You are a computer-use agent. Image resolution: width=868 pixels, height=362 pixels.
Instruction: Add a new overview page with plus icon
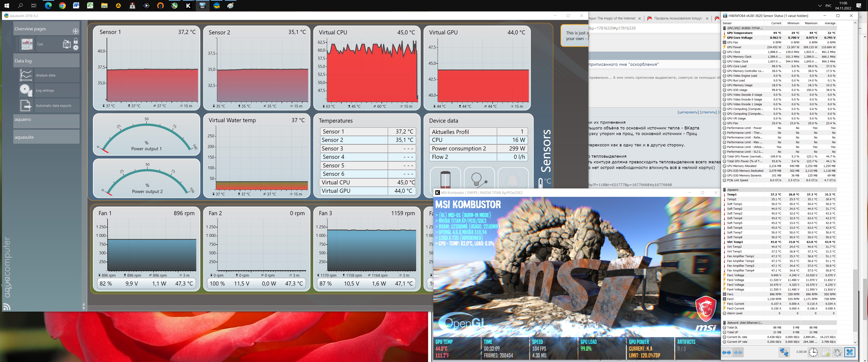(x=75, y=31)
